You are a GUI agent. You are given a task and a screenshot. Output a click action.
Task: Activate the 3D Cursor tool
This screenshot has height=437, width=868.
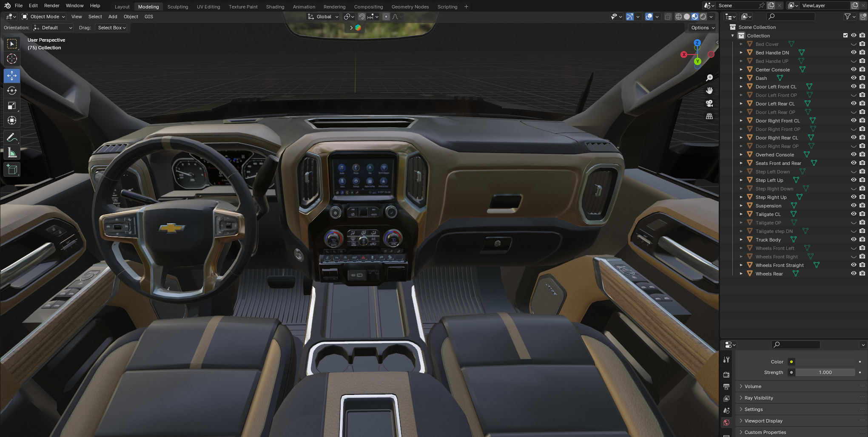coord(12,59)
